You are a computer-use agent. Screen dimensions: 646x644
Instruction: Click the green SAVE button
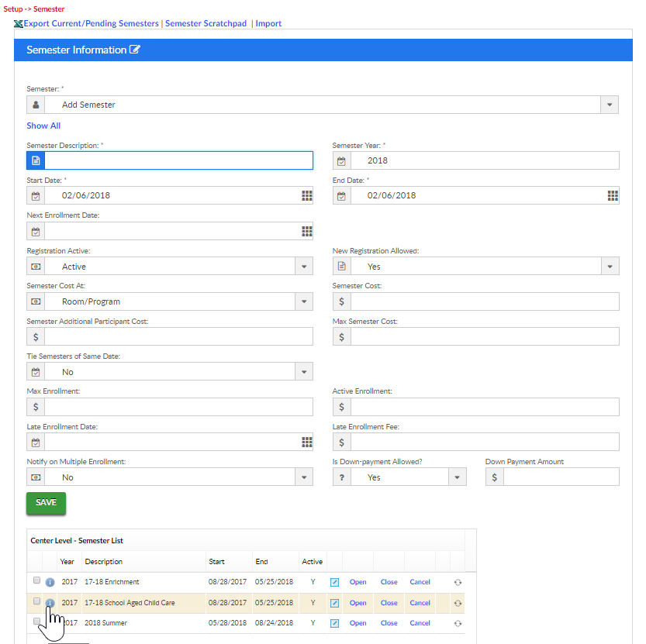(47, 503)
